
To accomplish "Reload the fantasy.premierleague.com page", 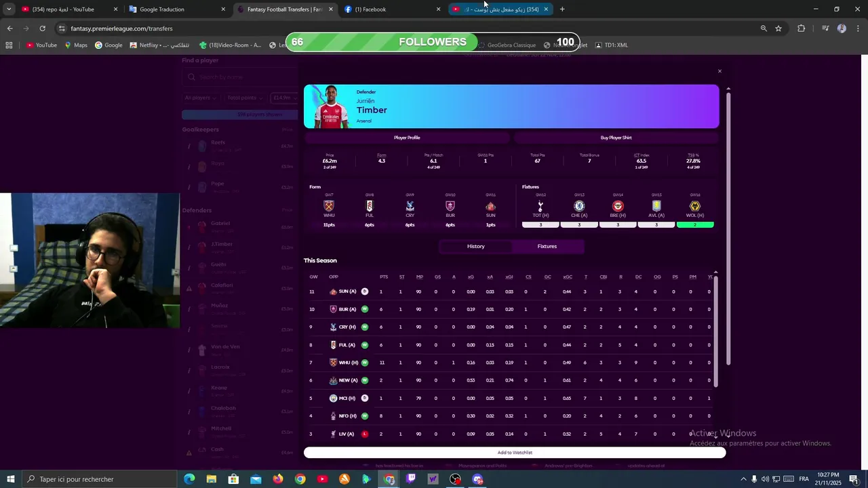I will click(x=42, y=28).
